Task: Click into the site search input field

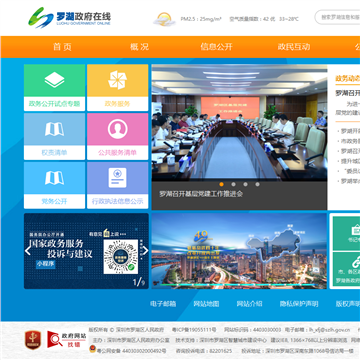Action: point(338,17)
